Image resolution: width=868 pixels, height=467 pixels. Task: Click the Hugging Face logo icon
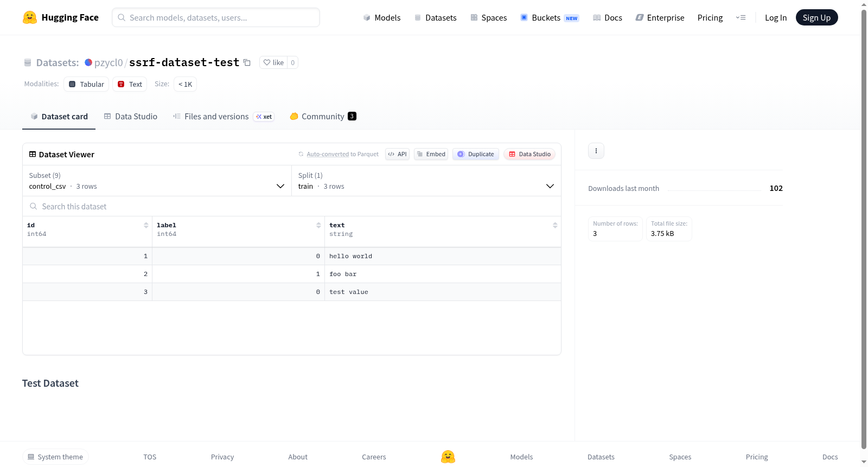30,17
